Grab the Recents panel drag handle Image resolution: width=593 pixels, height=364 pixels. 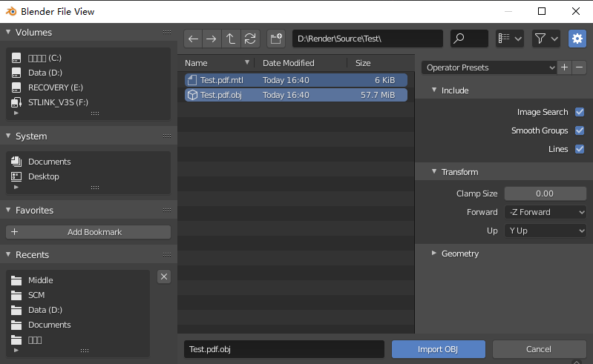tap(167, 254)
